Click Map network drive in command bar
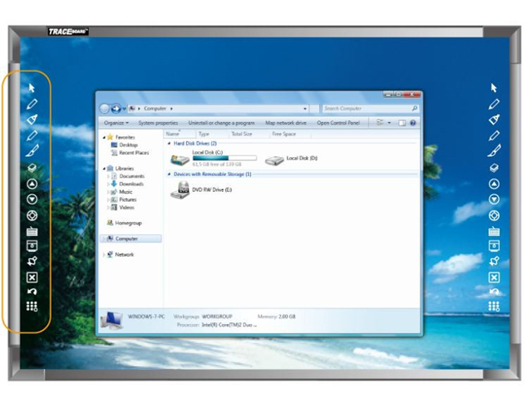Screen dimensions: 532x408 point(285,123)
